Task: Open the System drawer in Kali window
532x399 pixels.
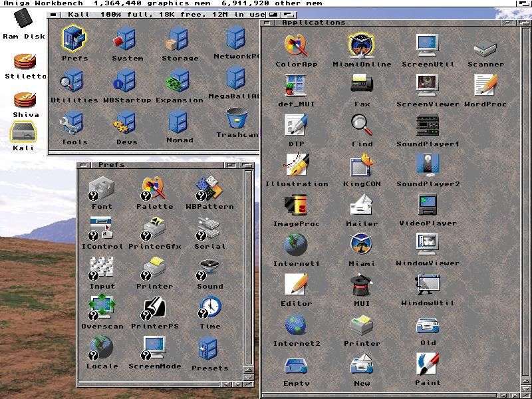Action: click(125, 39)
